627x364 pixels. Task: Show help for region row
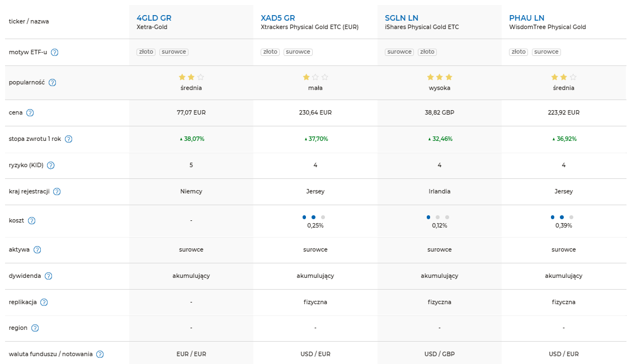click(x=35, y=328)
